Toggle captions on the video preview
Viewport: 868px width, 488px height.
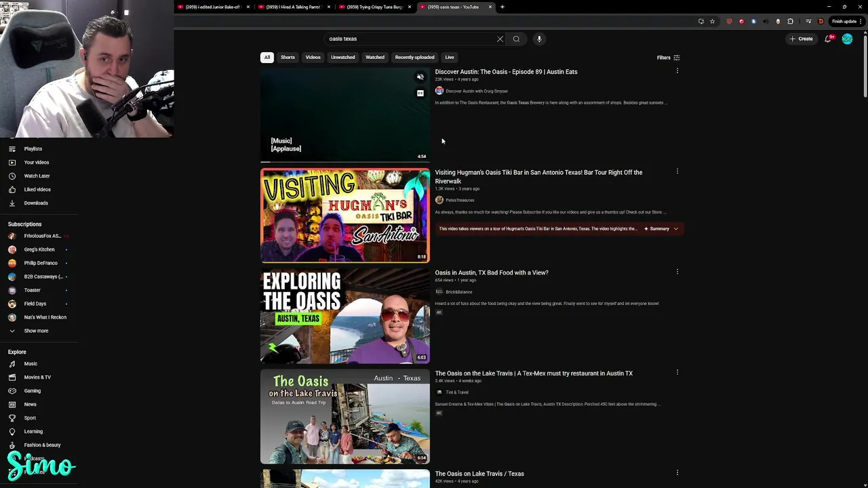point(420,93)
